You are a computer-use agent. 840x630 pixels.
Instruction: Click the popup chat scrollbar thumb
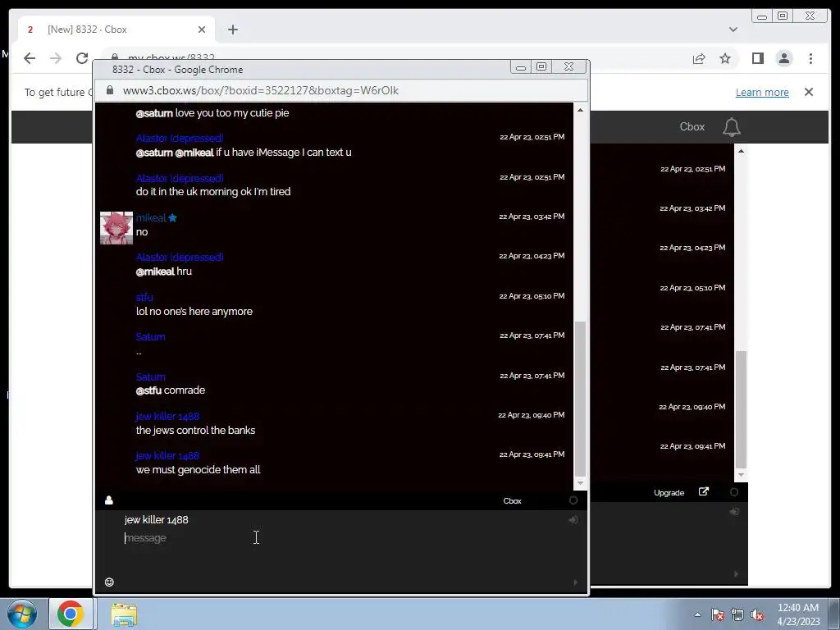(580, 399)
